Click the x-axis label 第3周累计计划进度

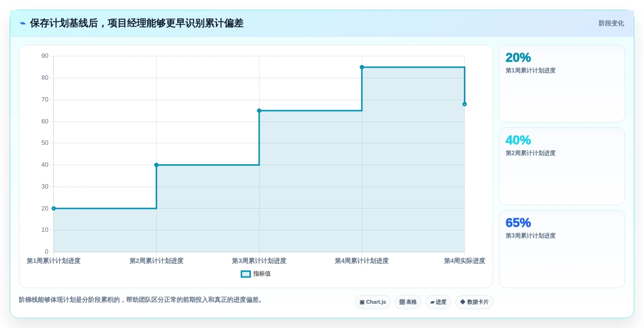click(x=259, y=261)
